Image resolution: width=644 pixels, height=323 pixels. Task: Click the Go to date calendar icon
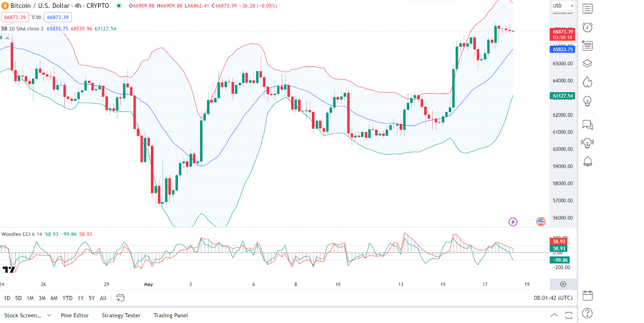(120, 298)
